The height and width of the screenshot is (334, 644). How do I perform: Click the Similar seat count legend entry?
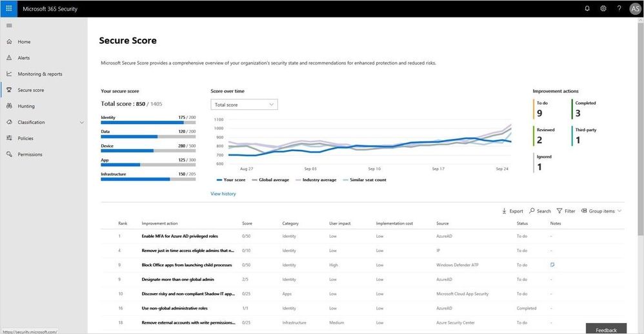[x=365, y=180]
